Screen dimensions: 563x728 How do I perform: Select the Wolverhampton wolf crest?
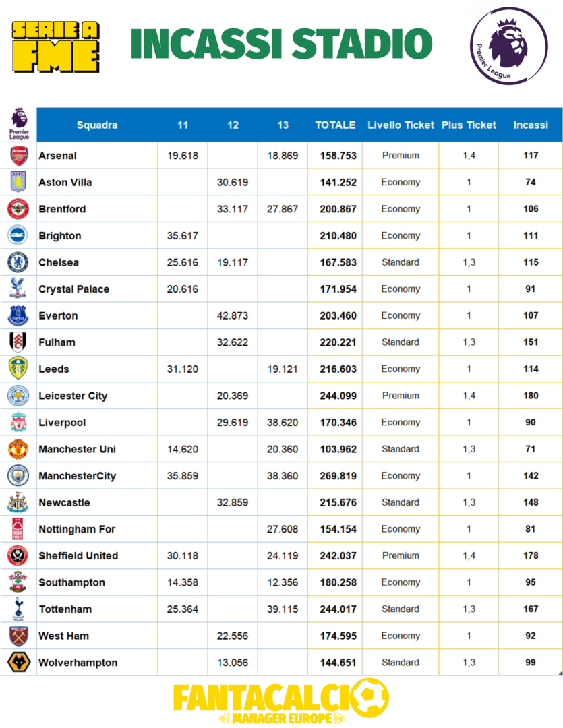pos(18,663)
